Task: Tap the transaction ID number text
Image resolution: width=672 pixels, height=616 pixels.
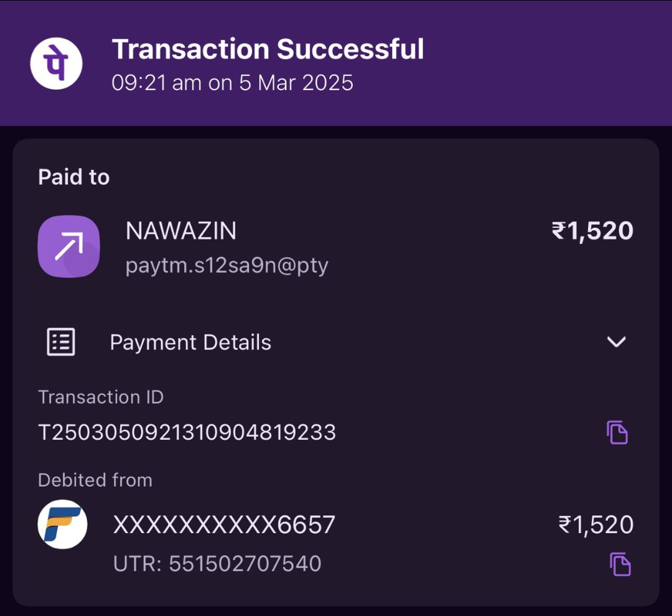Action: pyautogui.click(x=187, y=432)
